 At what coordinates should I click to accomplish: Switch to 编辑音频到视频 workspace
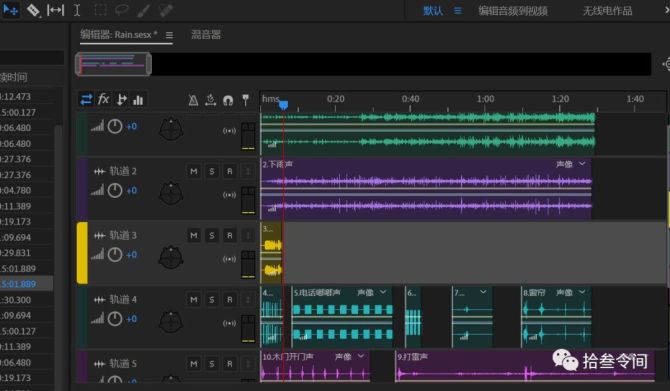click(x=513, y=11)
